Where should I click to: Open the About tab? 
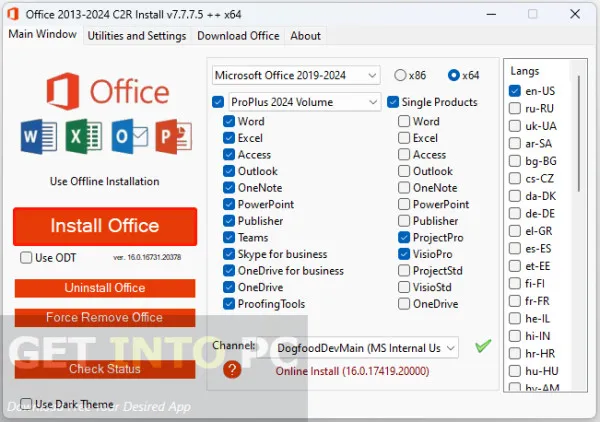(x=305, y=36)
